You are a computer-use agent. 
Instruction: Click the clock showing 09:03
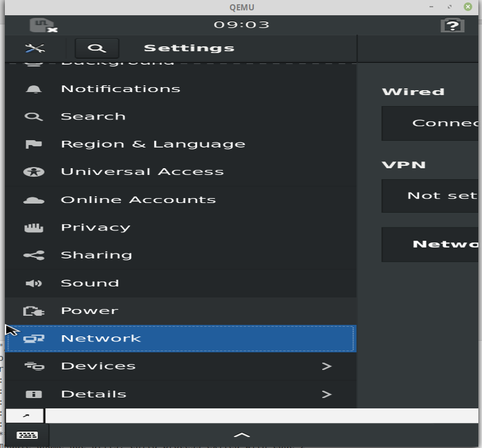pyautogui.click(x=242, y=24)
